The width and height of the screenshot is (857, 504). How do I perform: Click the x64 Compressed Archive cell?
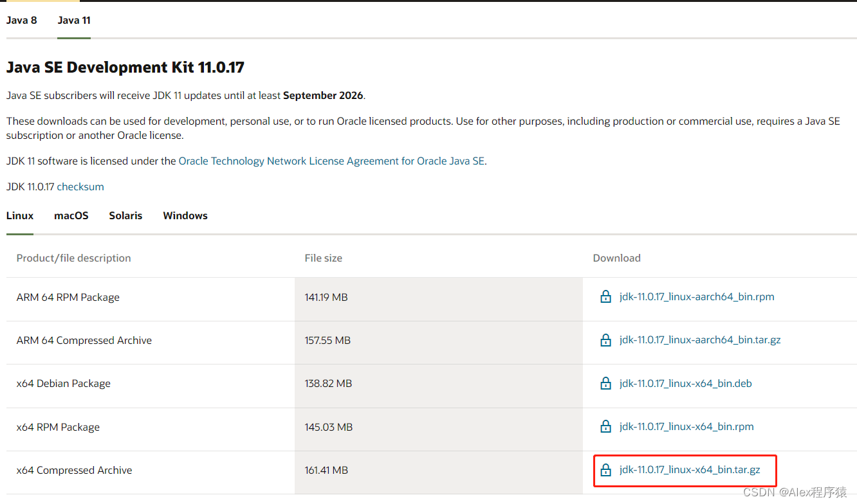[75, 471]
